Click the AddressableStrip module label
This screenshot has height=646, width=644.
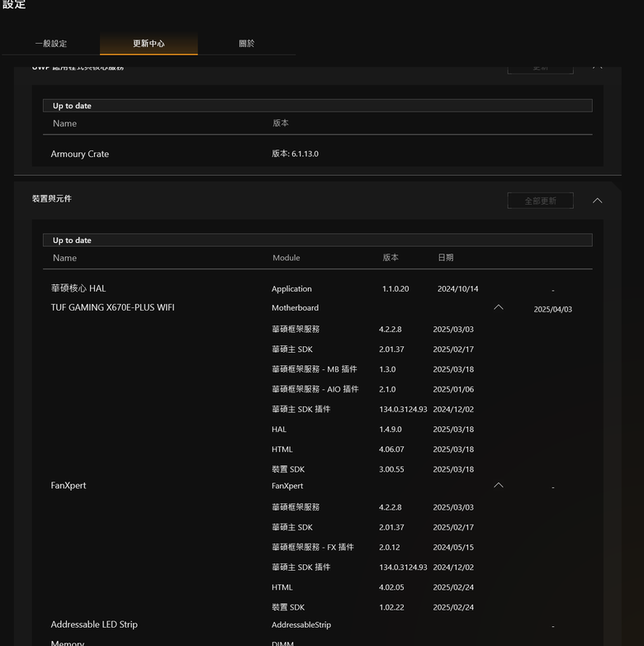click(x=301, y=625)
